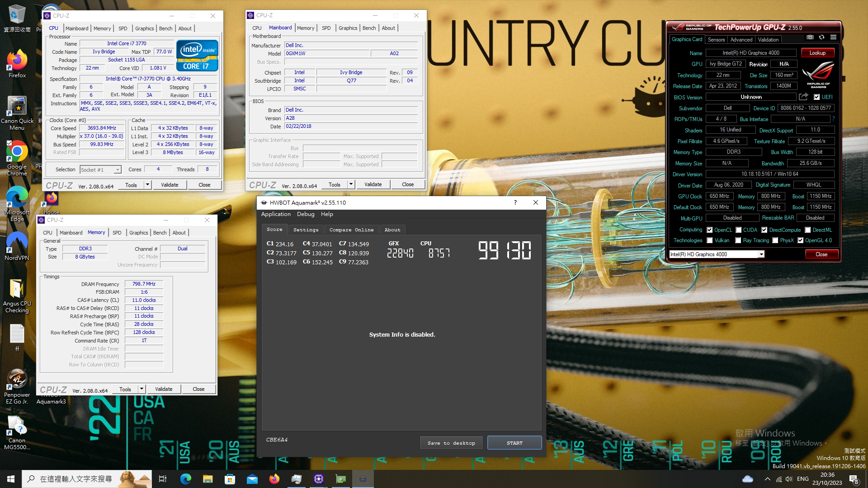Open Compare Online tab in Aquamark3
Screen dimensions: 868x488
[351, 230]
